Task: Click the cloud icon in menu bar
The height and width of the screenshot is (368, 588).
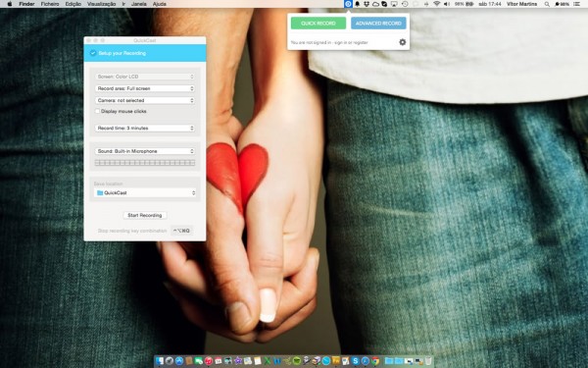Action: click(x=375, y=4)
